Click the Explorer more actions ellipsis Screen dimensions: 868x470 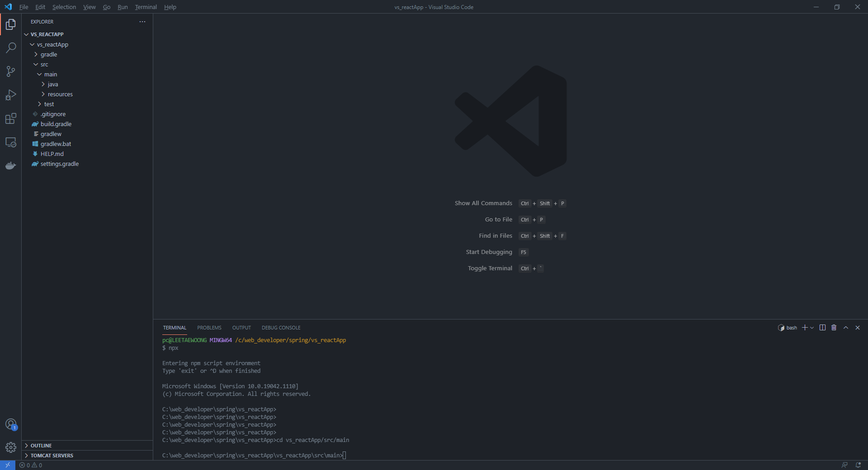[x=142, y=22]
